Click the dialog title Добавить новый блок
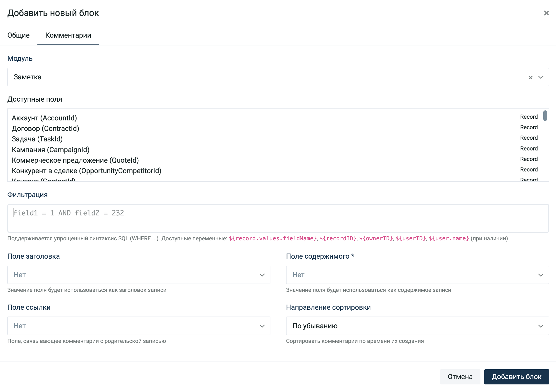 (x=53, y=13)
